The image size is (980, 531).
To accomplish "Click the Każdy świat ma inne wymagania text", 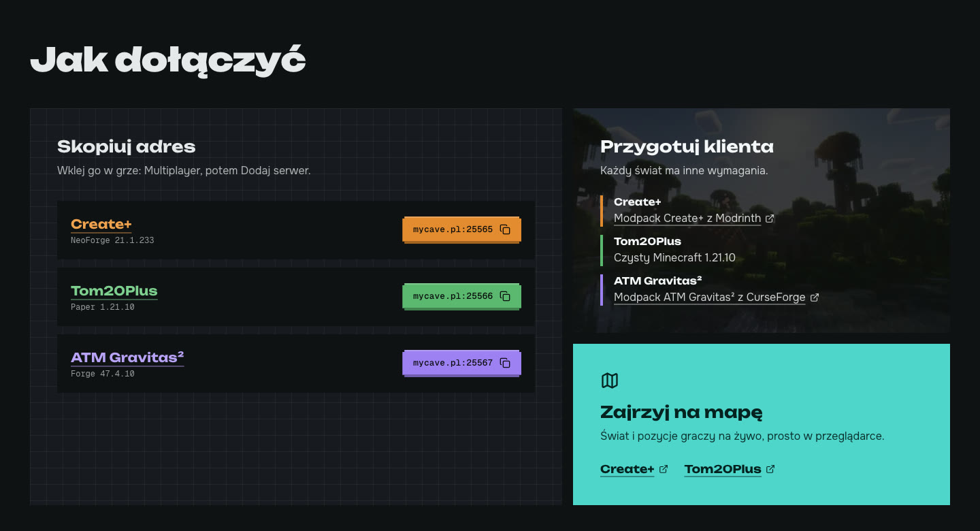I will tap(684, 170).
